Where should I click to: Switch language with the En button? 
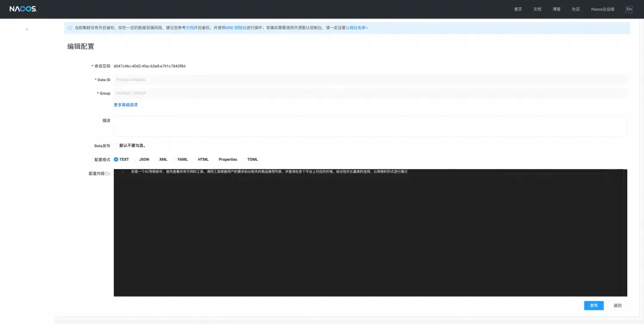click(629, 9)
